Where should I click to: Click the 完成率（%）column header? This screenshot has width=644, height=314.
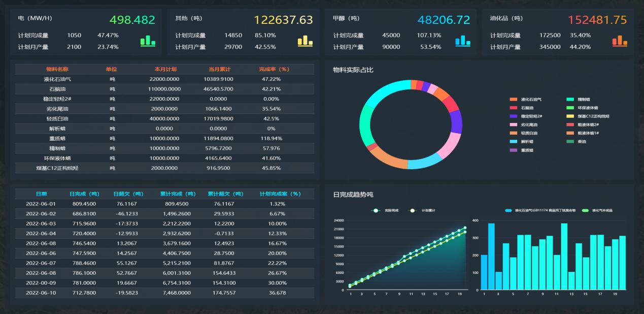[x=274, y=69]
